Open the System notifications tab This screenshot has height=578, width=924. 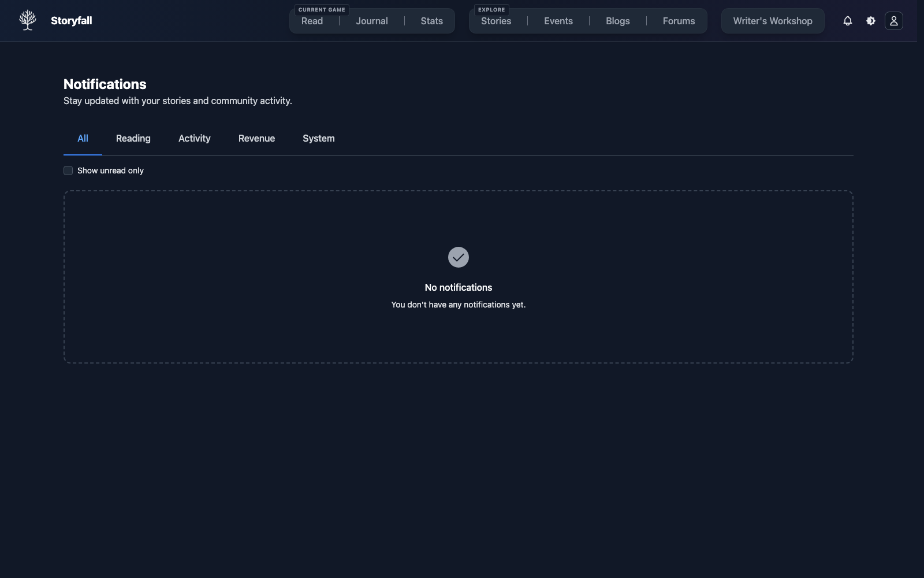318,138
